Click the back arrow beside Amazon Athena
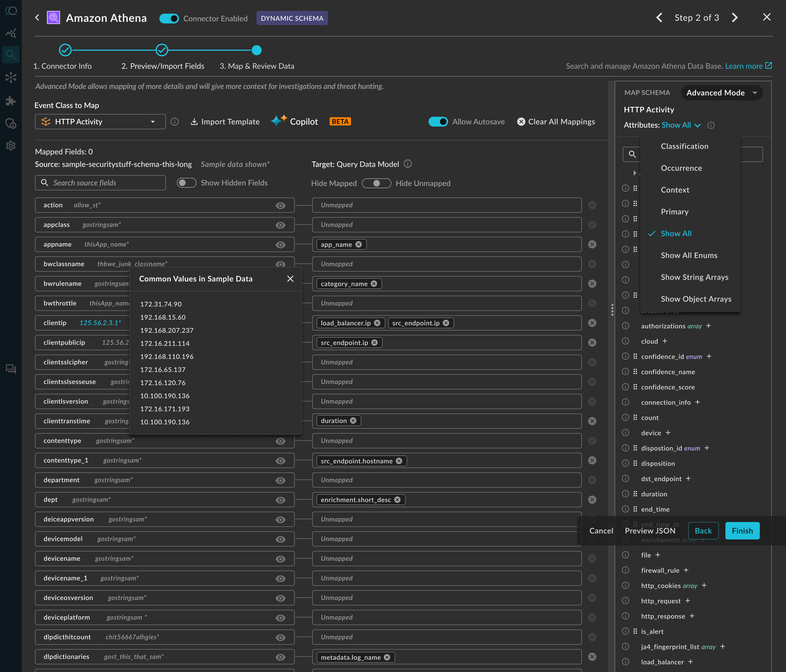The image size is (786, 672). [x=37, y=18]
